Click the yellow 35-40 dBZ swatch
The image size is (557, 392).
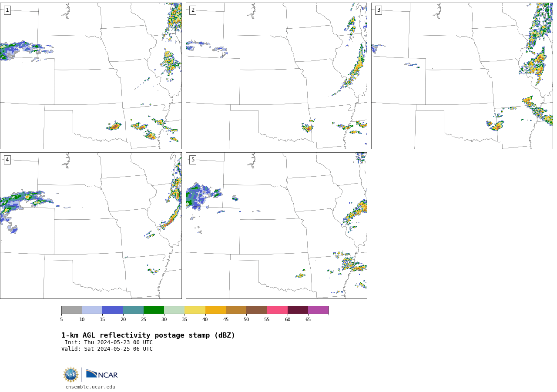pos(195,310)
